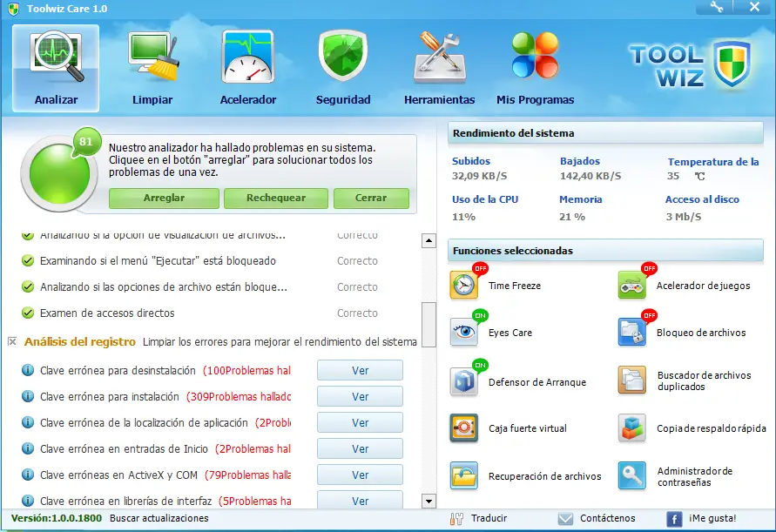Image resolution: width=776 pixels, height=532 pixels.
Task: Click the Traducir link
Action: [x=489, y=518]
